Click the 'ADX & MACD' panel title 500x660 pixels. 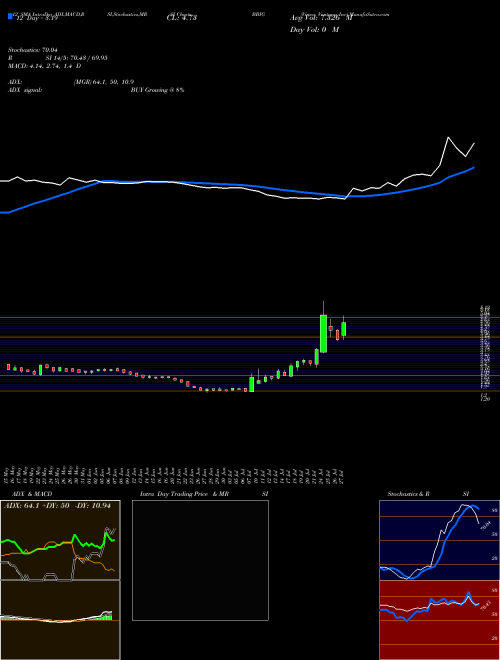[x=32, y=494]
